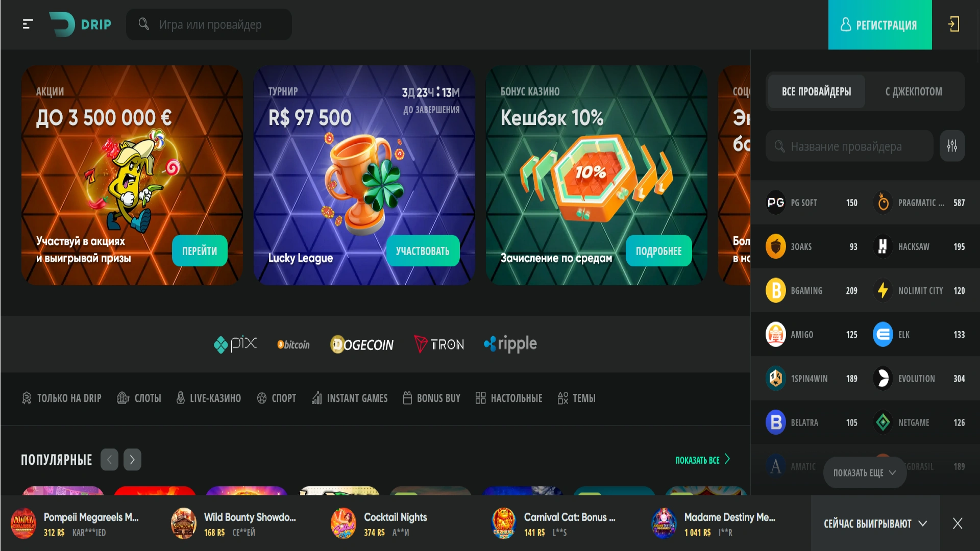Click the login door icon
The image size is (980, 551).
(954, 24)
